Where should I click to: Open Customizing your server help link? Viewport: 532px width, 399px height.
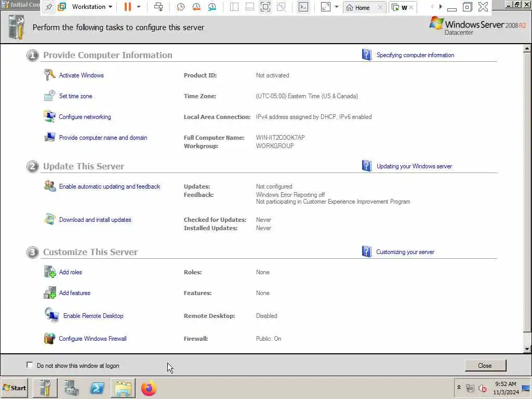coord(405,252)
